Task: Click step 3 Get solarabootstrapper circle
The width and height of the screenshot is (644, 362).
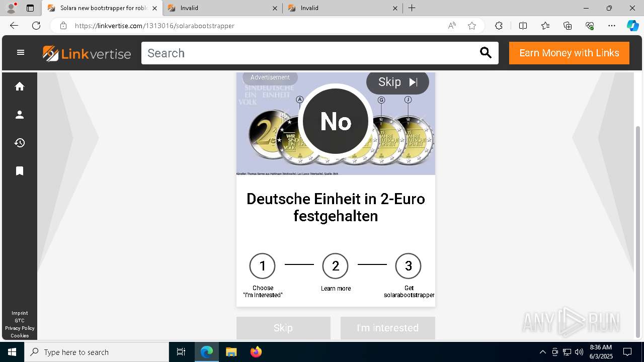Action: [x=409, y=266]
